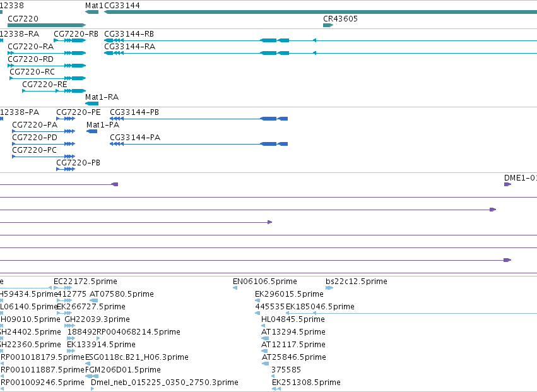The height and width of the screenshot is (392, 537).
Task: Click the feature labeled 375585
Action: pyautogui.click(x=286, y=371)
